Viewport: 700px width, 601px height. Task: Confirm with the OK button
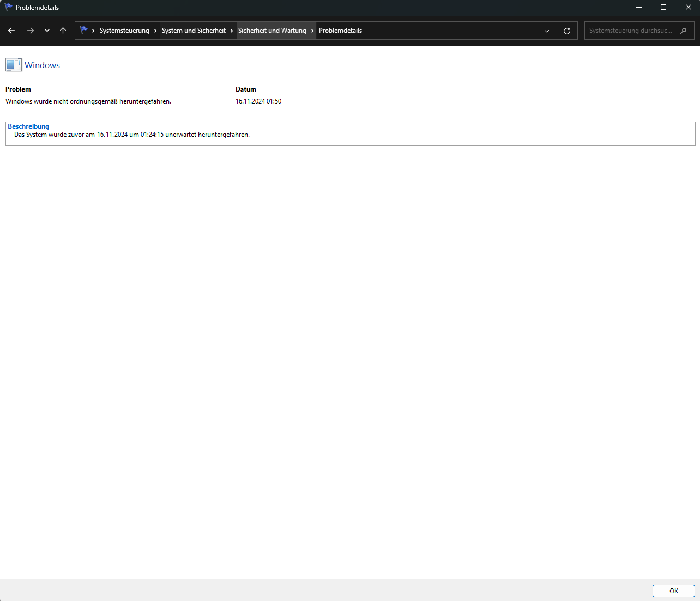[674, 591]
